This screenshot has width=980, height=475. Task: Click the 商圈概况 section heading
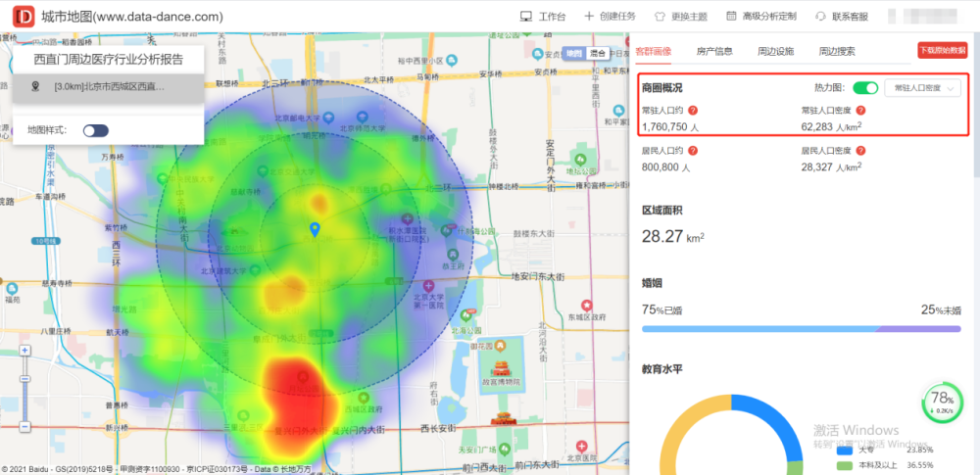661,88
